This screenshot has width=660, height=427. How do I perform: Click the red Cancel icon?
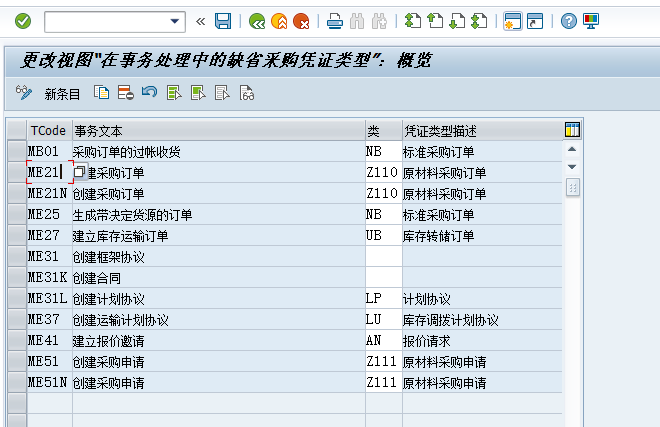coord(301,21)
